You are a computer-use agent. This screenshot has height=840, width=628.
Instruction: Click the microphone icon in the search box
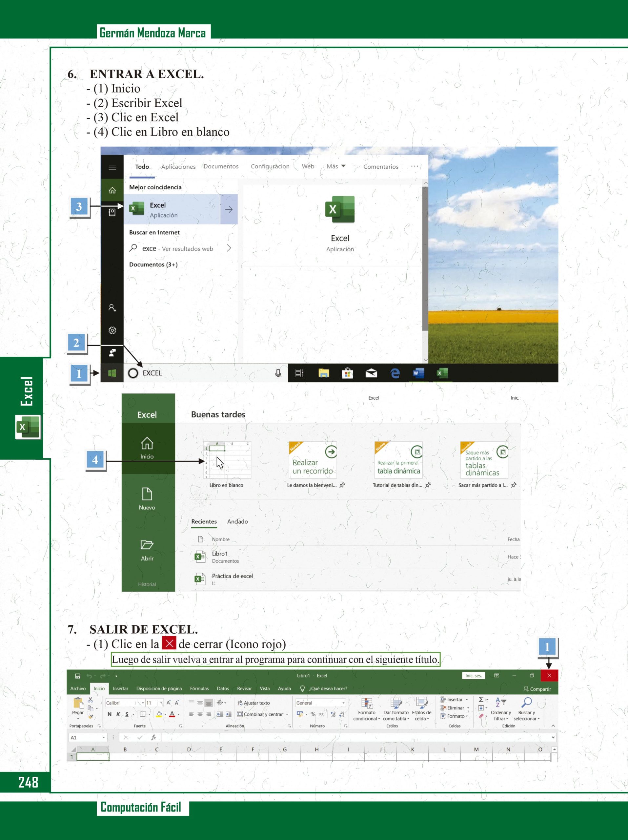coord(278,373)
